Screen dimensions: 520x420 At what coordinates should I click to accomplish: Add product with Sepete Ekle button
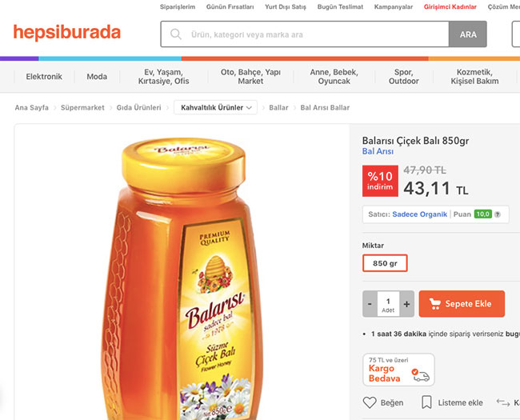[462, 304]
